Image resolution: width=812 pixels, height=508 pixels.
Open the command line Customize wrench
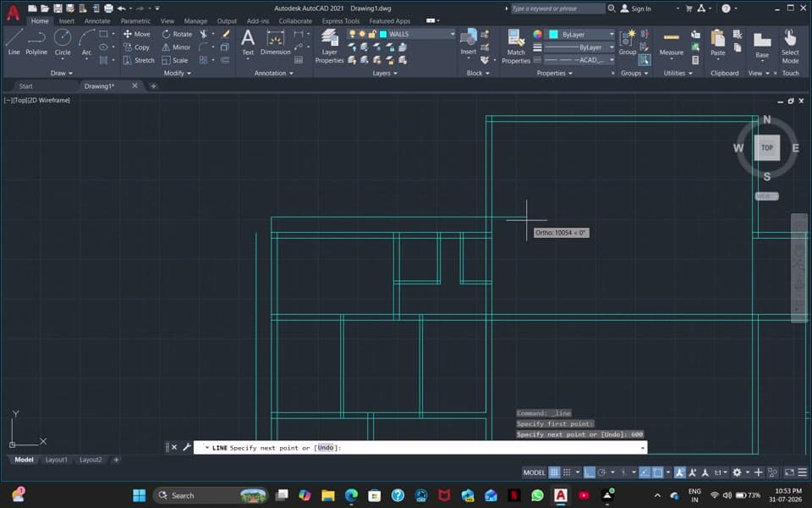tap(186, 447)
